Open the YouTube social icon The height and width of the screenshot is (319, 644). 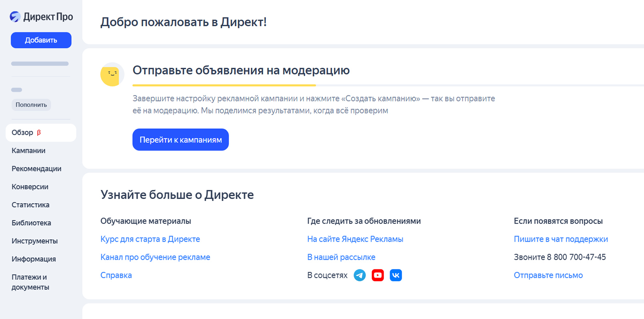click(378, 275)
